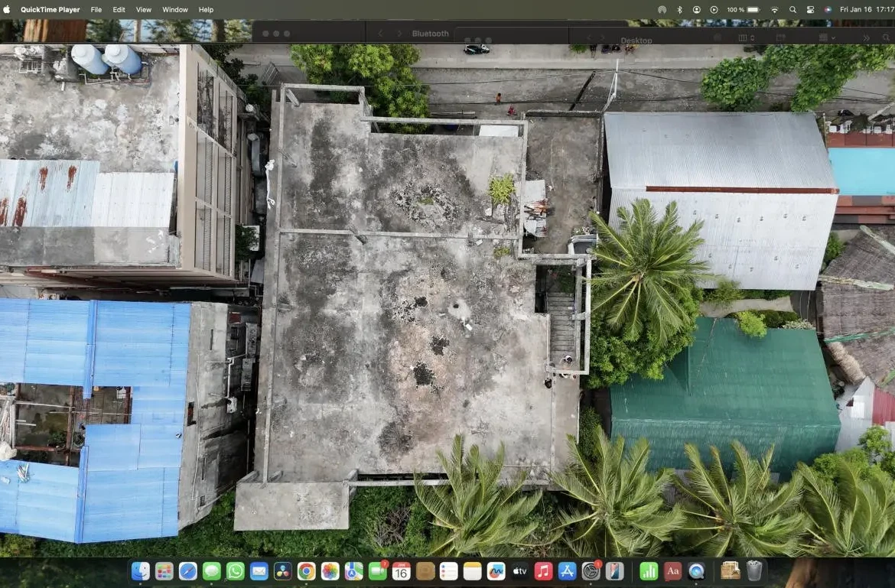Launch Siri from menu bar
This screenshot has width=895, height=588.
pyautogui.click(x=828, y=9)
